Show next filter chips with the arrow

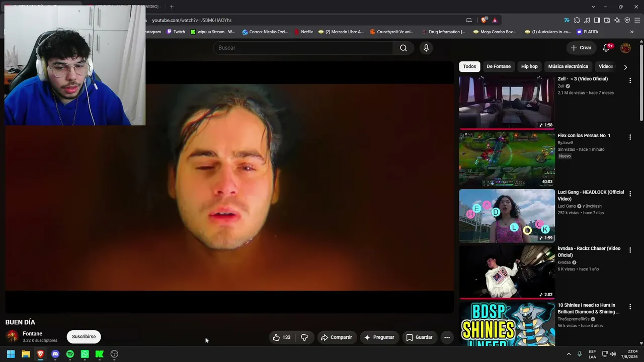[x=625, y=67]
